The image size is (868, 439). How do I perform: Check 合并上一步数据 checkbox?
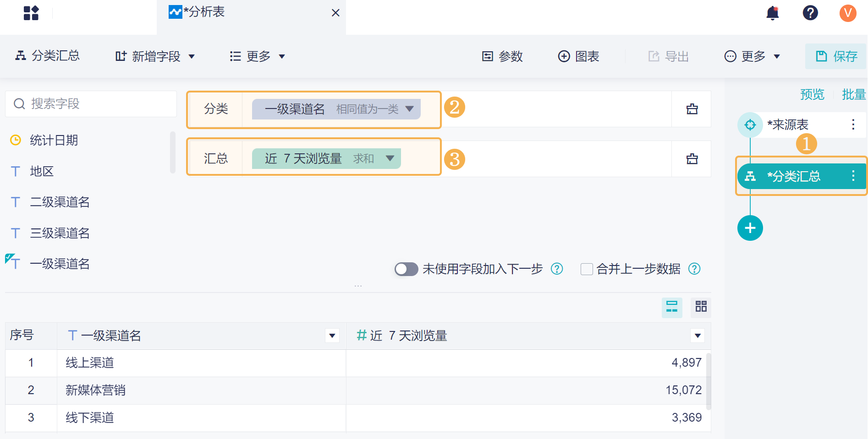(x=586, y=269)
